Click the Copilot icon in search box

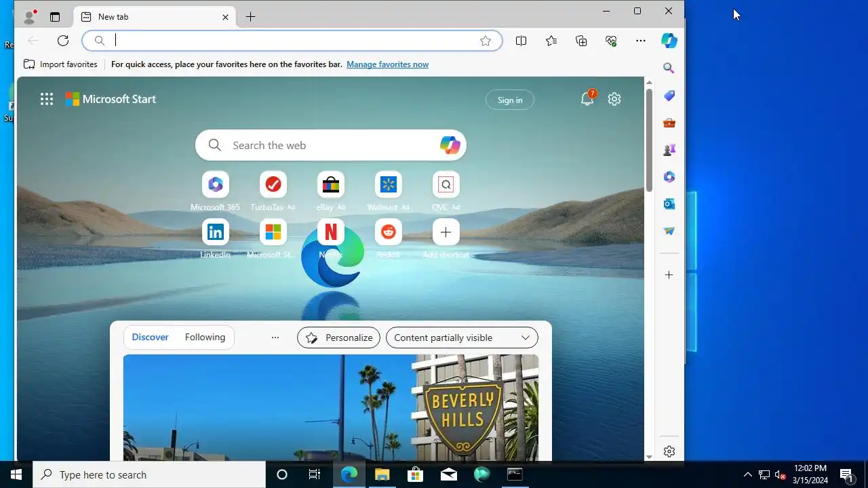(450, 145)
